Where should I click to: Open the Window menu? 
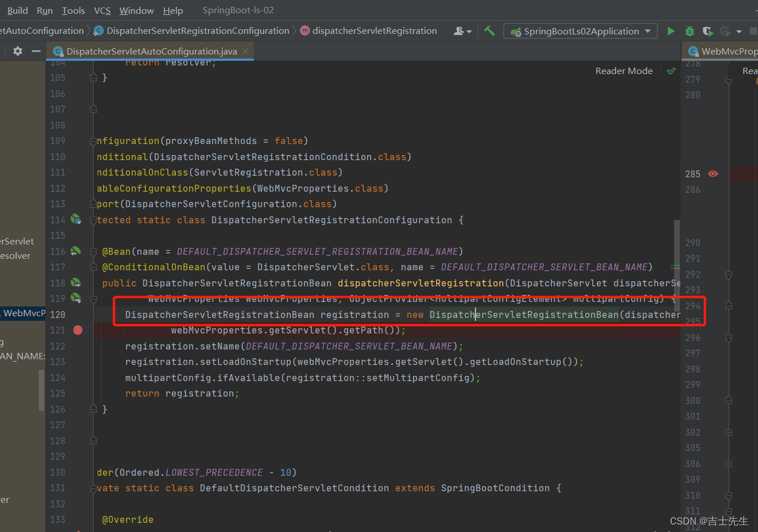[x=137, y=10]
